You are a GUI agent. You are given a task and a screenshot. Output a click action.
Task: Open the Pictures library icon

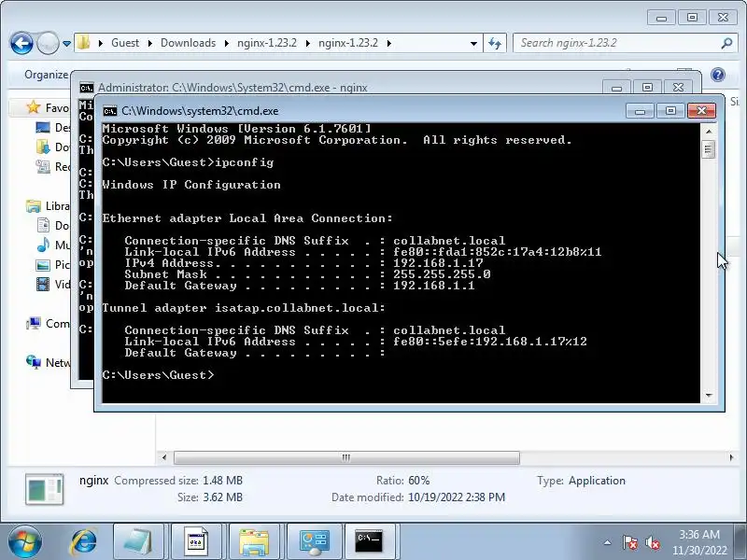coord(43,265)
